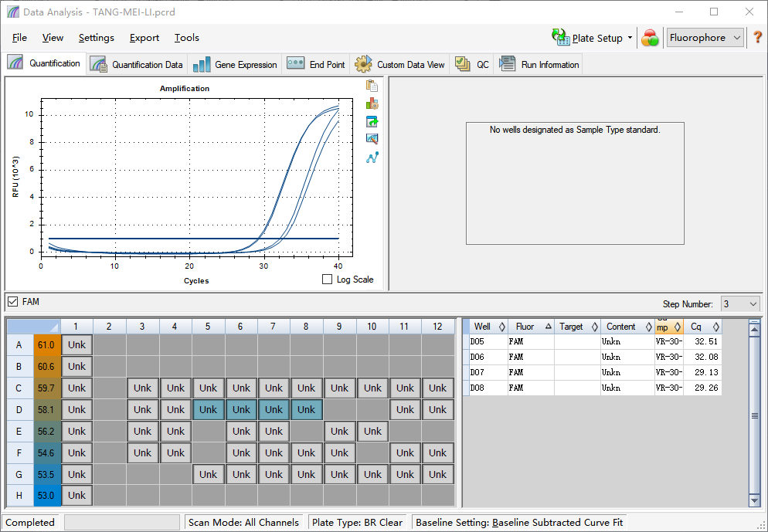Click the export chart icon with green arrow

(x=372, y=121)
